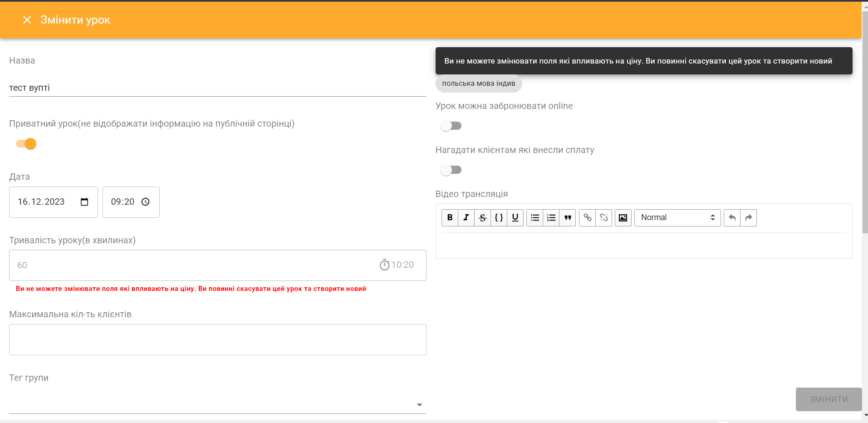
Task: Apply underline formatting in the editor
Action: [515, 218]
